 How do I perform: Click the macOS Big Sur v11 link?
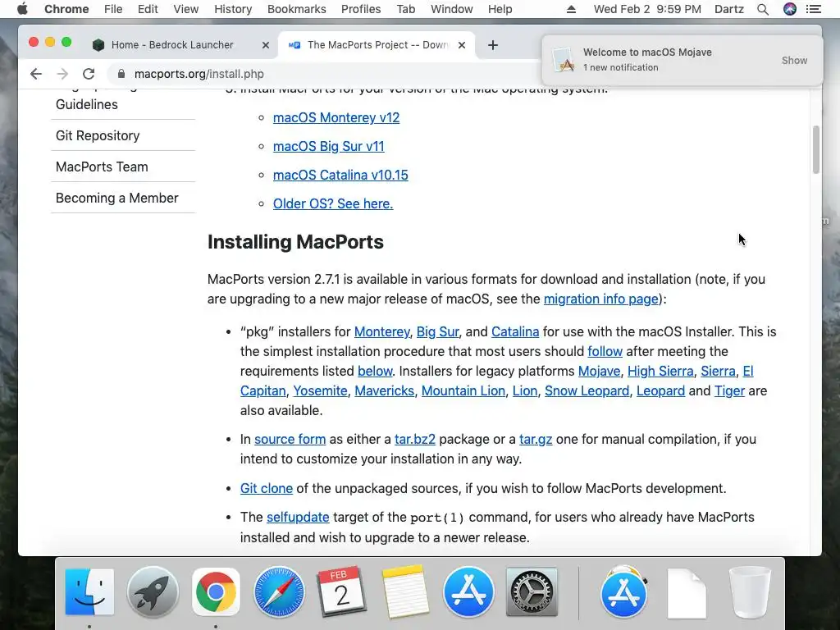tap(328, 146)
